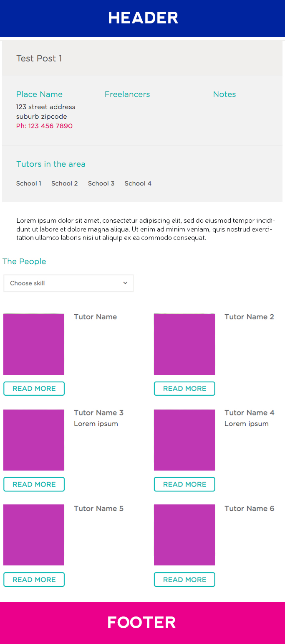The image size is (285, 644).
Task: Open the Tutor Name 6 photo thumbnail
Action: pyautogui.click(x=184, y=535)
